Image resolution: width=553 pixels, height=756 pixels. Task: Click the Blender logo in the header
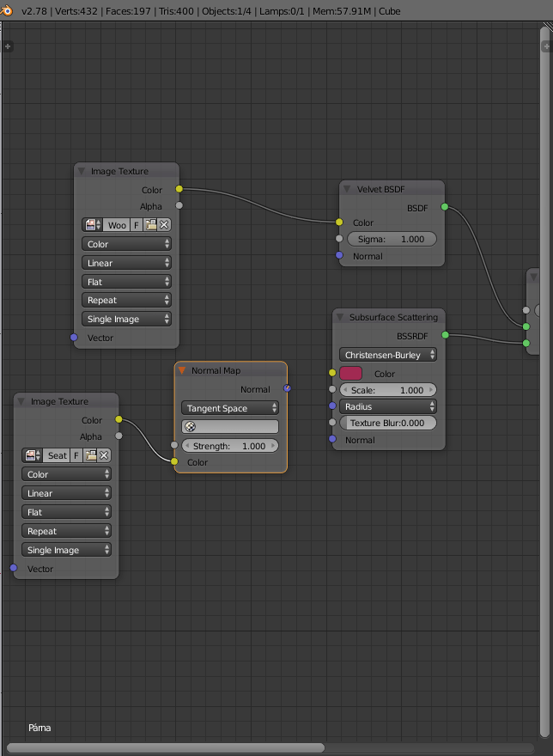click(7, 11)
